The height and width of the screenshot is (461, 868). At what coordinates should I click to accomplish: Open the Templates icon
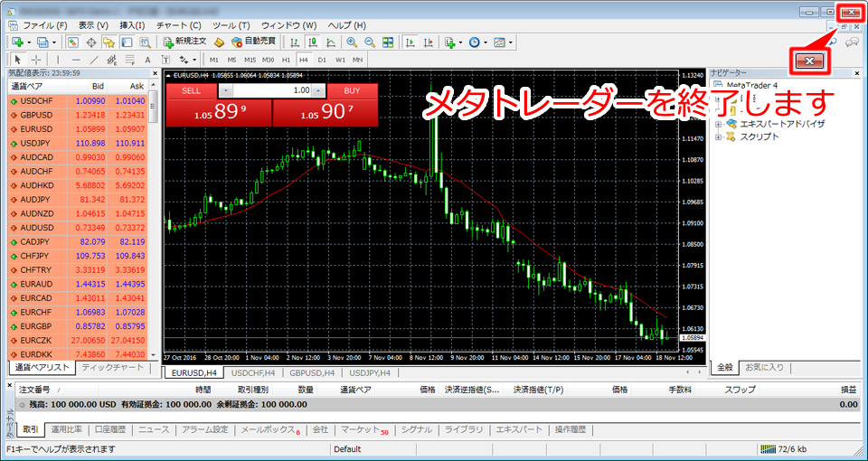(500, 42)
